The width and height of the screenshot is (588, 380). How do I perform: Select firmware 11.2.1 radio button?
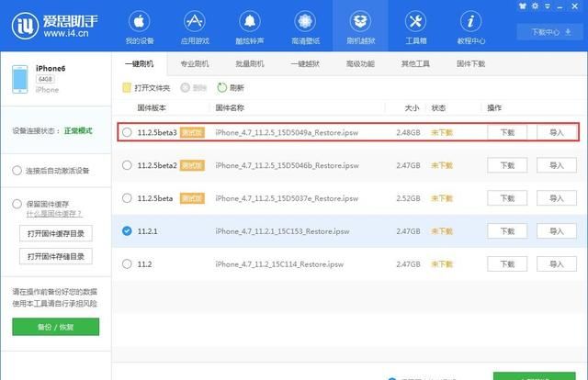(127, 231)
